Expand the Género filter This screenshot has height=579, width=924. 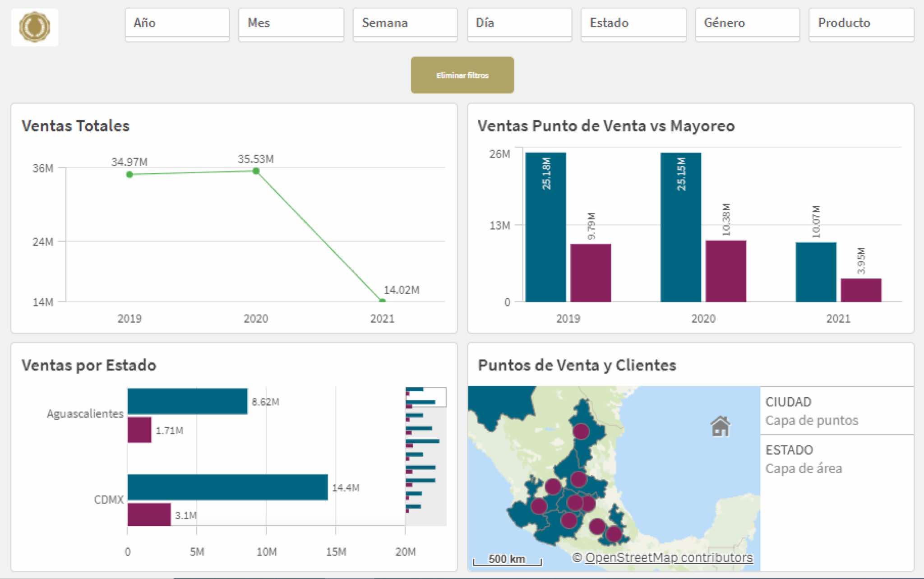pyautogui.click(x=747, y=23)
